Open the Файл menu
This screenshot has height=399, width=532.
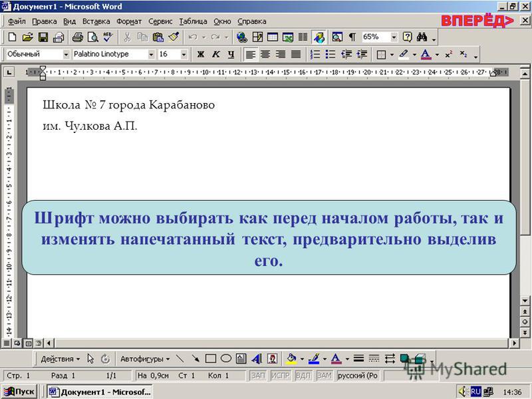click(x=17, y=21)
